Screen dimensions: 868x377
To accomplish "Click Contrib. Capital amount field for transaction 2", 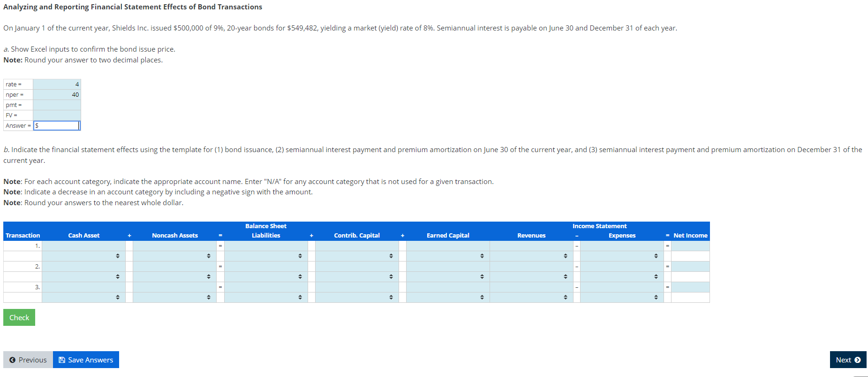I will pyautogui.click(x=357, y=266).
